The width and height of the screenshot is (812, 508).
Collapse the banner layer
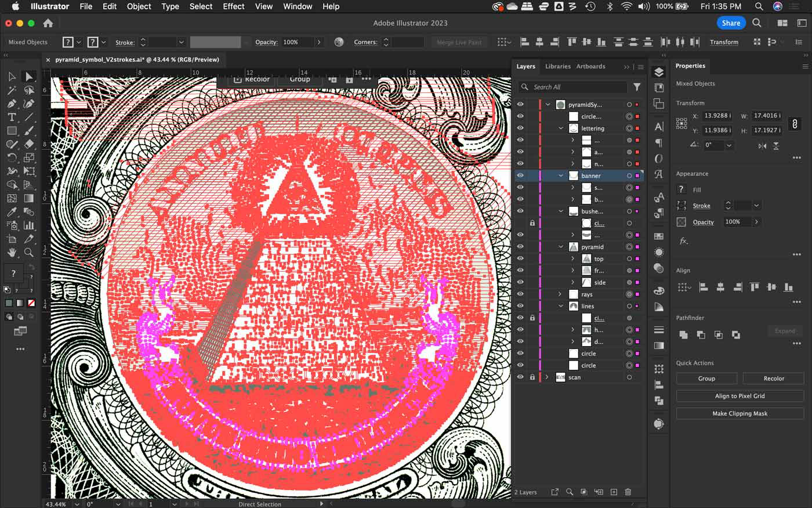coord(561,175)
